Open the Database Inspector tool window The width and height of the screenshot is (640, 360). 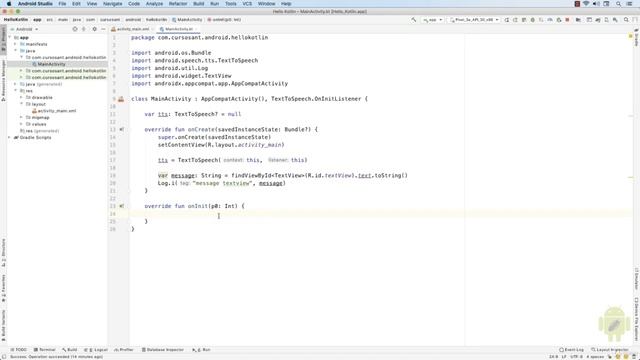click(x=162, y=350)
